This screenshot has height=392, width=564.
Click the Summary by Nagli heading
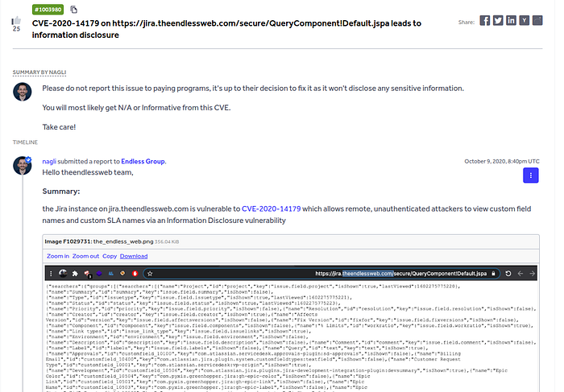(39, 72)
